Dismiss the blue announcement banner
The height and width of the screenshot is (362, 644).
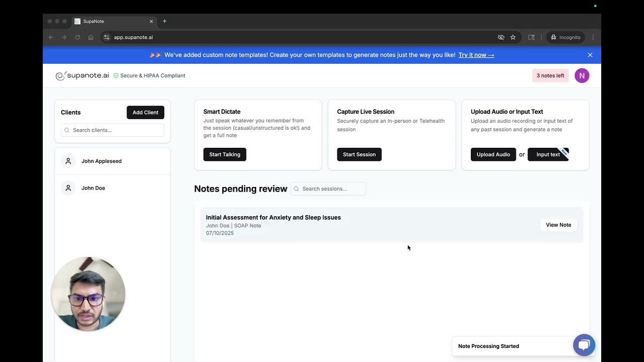tap(590, 55)
